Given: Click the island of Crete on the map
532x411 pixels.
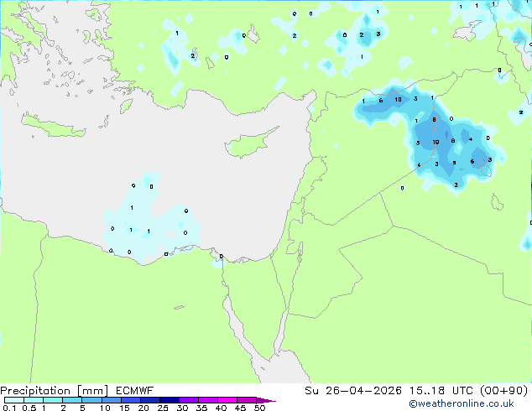Looking at the screenshot, I should [x=54, y=126].
